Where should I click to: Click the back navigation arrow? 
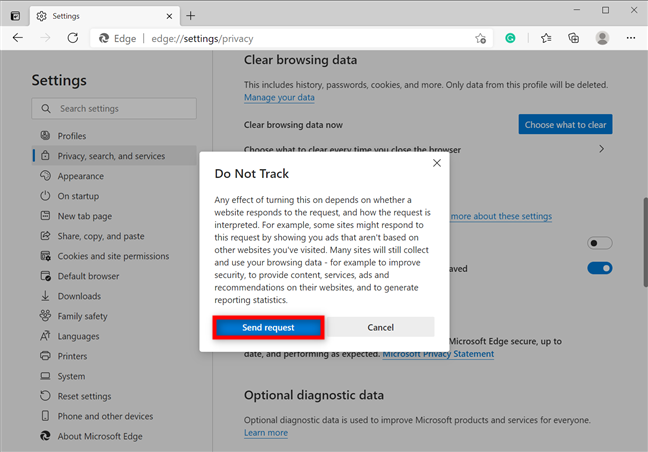pyautogui.click(x=17, y=37)
